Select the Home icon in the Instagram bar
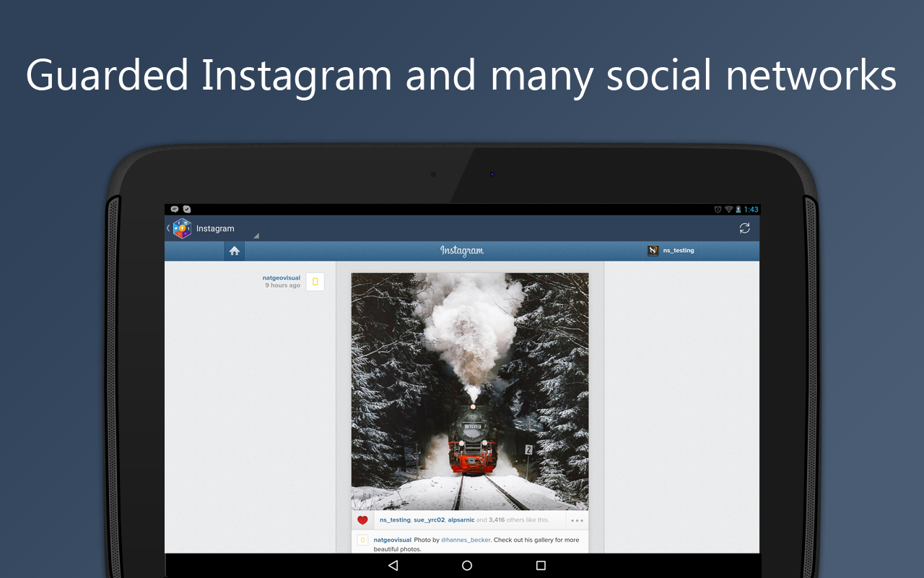This screenshot has width=924, height=578. (234, 250)
